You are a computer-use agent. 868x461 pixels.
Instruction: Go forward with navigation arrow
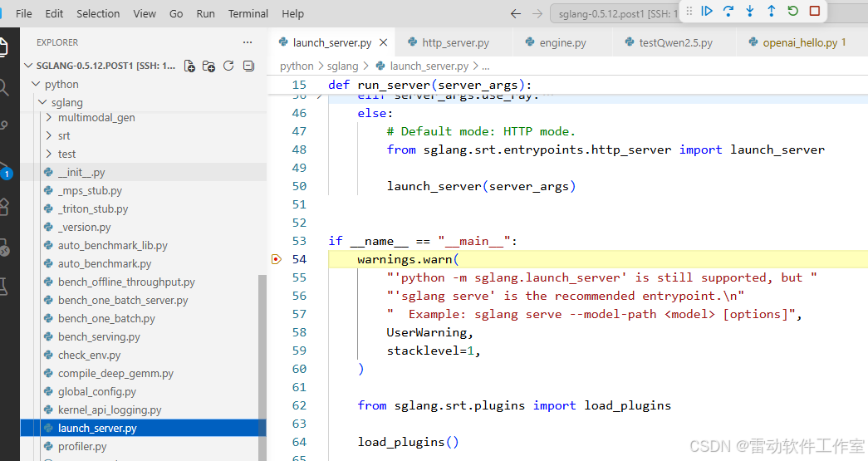(x=537, y=14)
